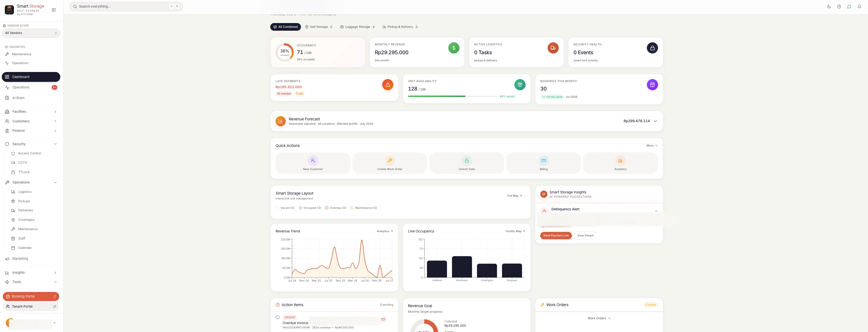Toggle the Overdue (0) legend filter
Viewport: 868px width, 332px height.
coord(336,208)
